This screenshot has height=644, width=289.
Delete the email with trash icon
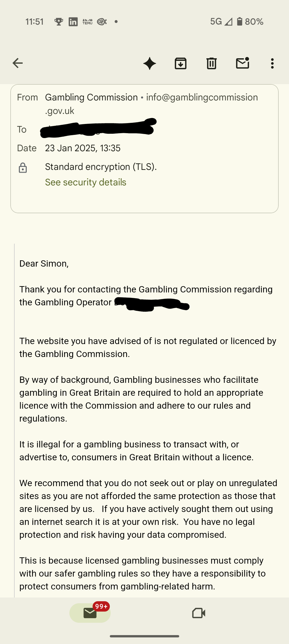(x=212, y=63)
